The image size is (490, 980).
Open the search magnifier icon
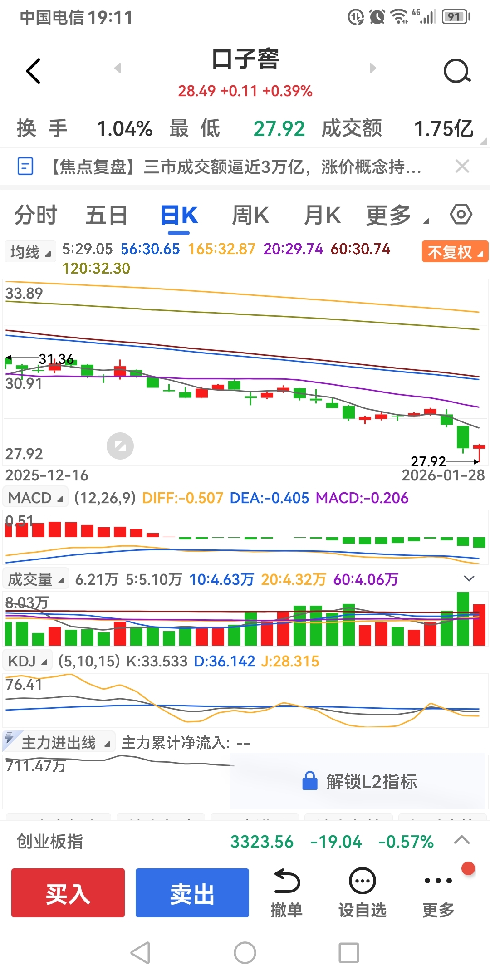coord(457,71)
